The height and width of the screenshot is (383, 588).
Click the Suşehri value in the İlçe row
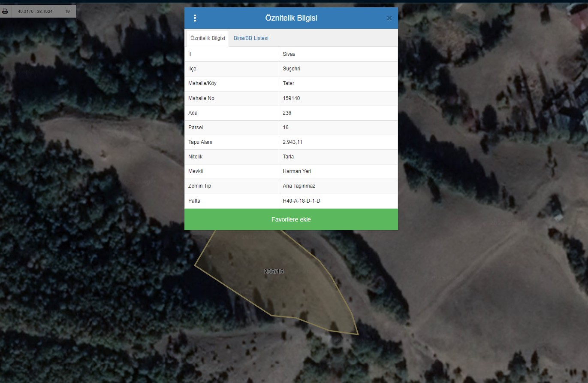[x=291, y=69]
